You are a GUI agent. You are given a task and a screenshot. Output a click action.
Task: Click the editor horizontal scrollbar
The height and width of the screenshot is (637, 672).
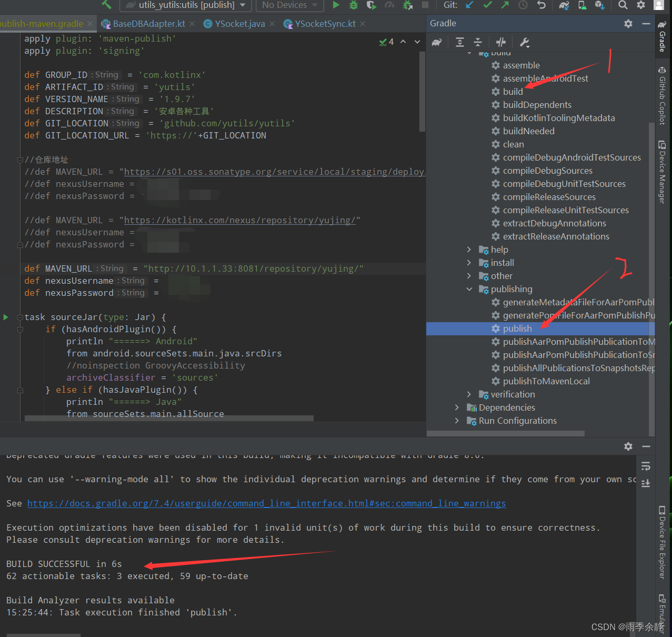[169, 418]
